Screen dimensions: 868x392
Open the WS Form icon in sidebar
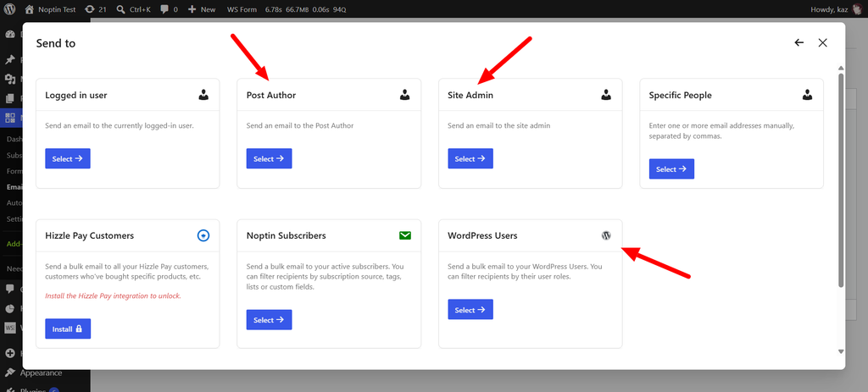[x=10, y=328]
